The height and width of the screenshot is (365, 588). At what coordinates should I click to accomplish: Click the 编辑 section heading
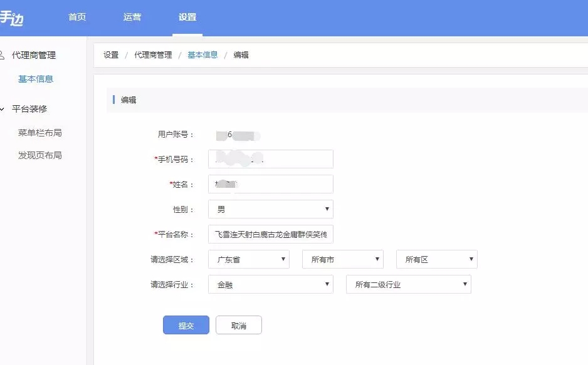coord(129,100)
